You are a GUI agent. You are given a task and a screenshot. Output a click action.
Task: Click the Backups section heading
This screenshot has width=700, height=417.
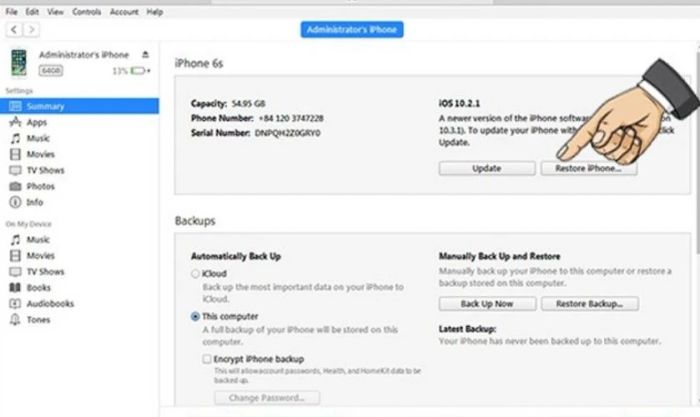pos(195,221)
